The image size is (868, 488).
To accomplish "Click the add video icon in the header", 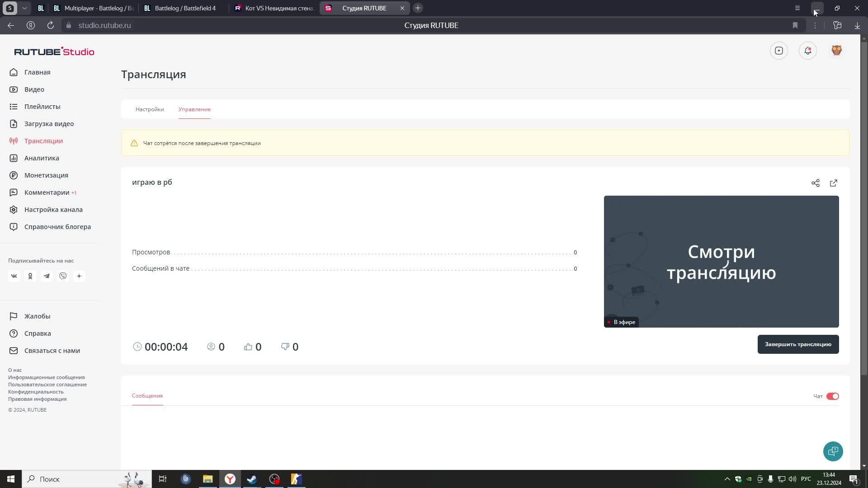I will [778, 51].
